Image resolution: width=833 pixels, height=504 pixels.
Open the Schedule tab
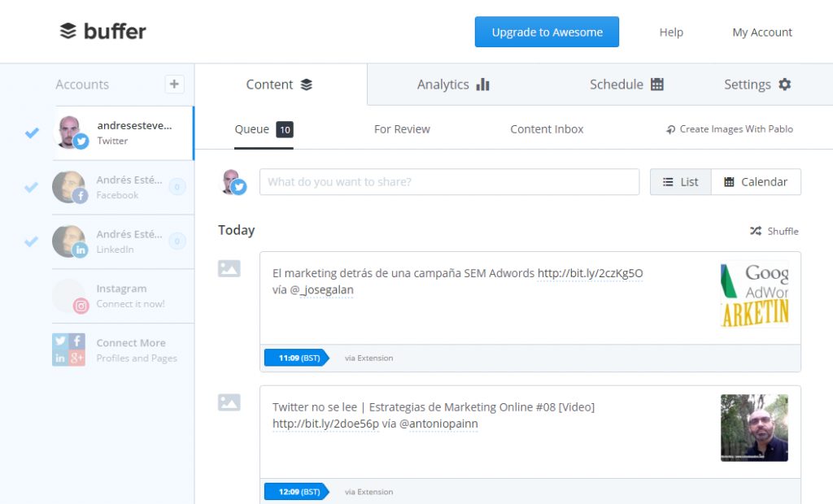coord(626,85)
